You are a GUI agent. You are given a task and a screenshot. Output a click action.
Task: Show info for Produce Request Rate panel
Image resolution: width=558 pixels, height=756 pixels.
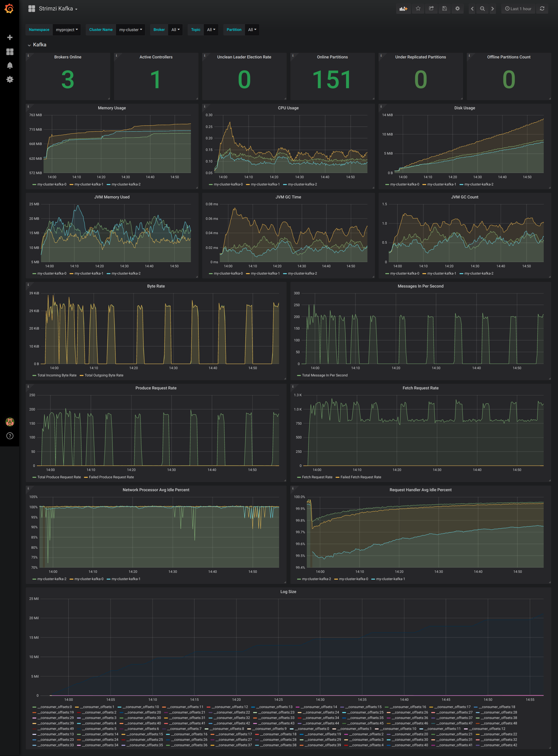pos(28,386)
